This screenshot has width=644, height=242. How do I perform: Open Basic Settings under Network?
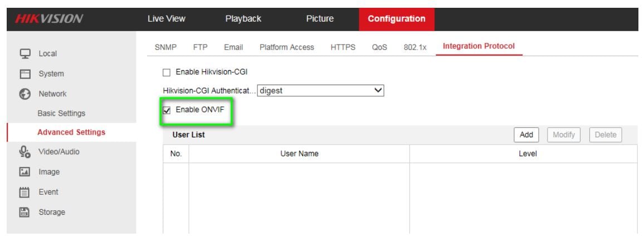click(x=61, y=113)
